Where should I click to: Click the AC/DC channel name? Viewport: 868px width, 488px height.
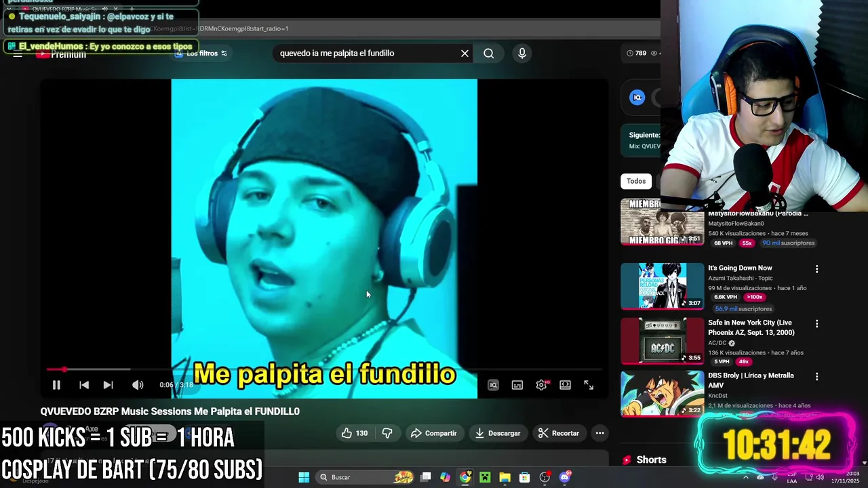tap(717, 343)
